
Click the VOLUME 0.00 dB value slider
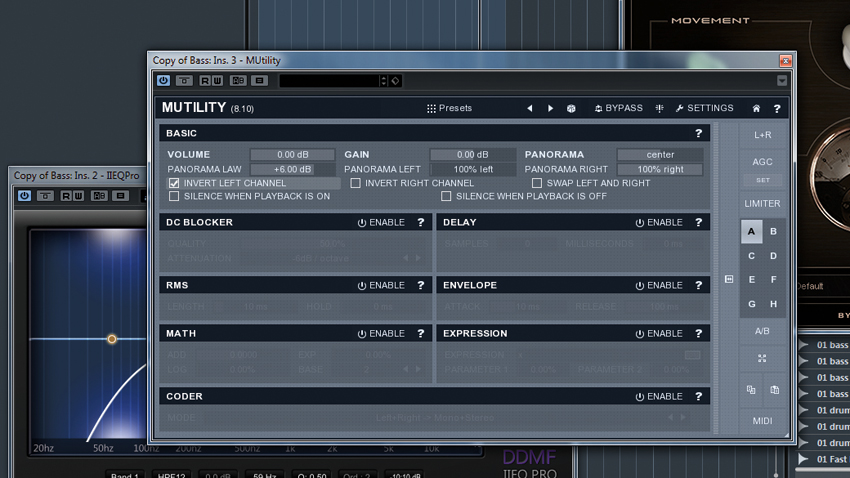tap(293, 154)
